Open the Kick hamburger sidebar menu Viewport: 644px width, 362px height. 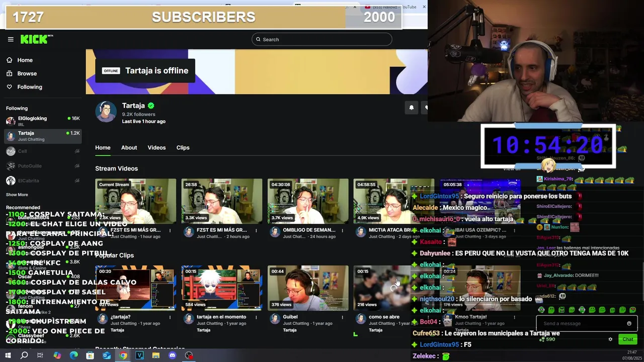[11, 39]
